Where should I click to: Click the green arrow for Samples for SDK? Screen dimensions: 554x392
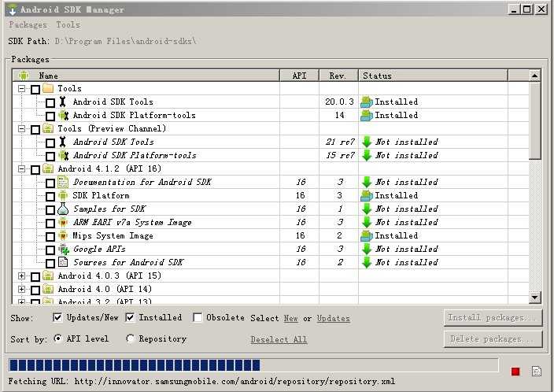pos(367,209)
